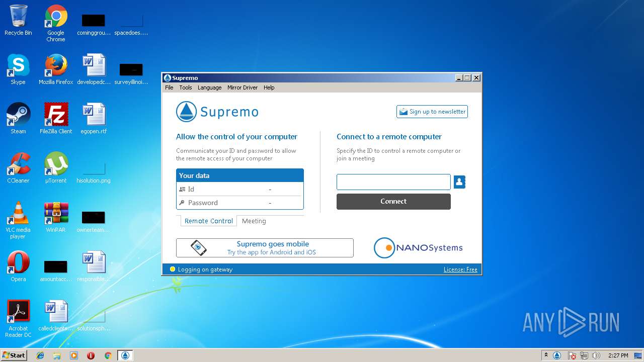Open the NanoSystems logo link
This screenshot has width=644, height=362.
tap(418, 247)
